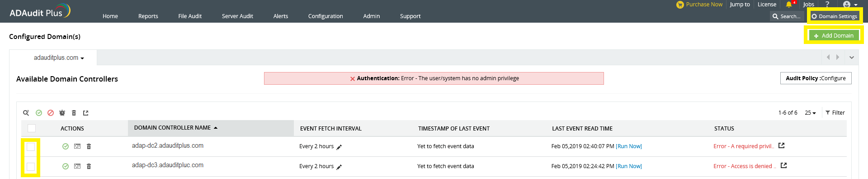This screenshot has height=179, width=868.
Task: Click adap-dc3.adauditpluc.com name
Action: point(168,165)
